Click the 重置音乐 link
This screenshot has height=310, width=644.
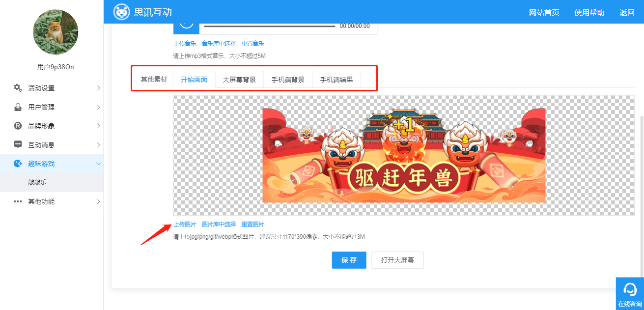[252, 44]
